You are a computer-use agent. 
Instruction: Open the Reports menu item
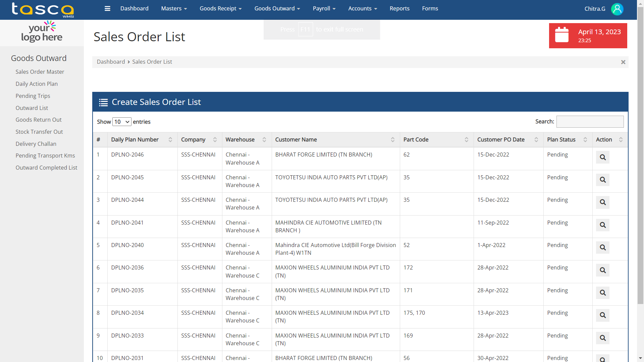click(399, 9)
